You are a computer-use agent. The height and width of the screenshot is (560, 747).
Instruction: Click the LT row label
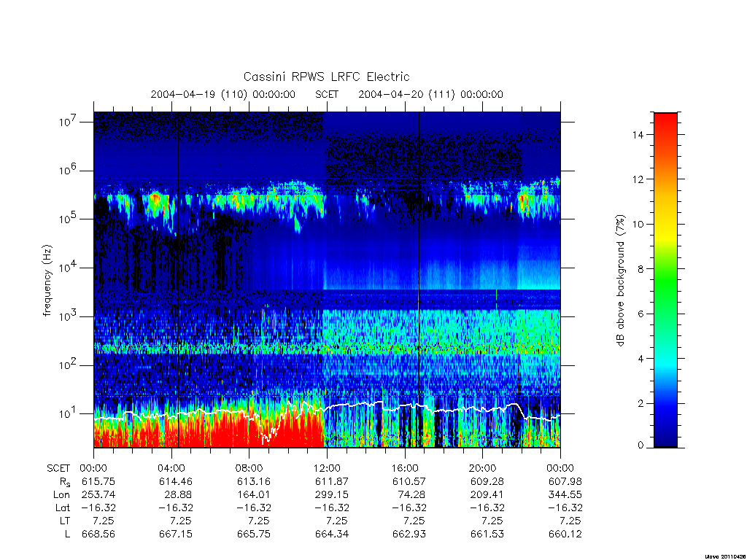pos(64,521)
